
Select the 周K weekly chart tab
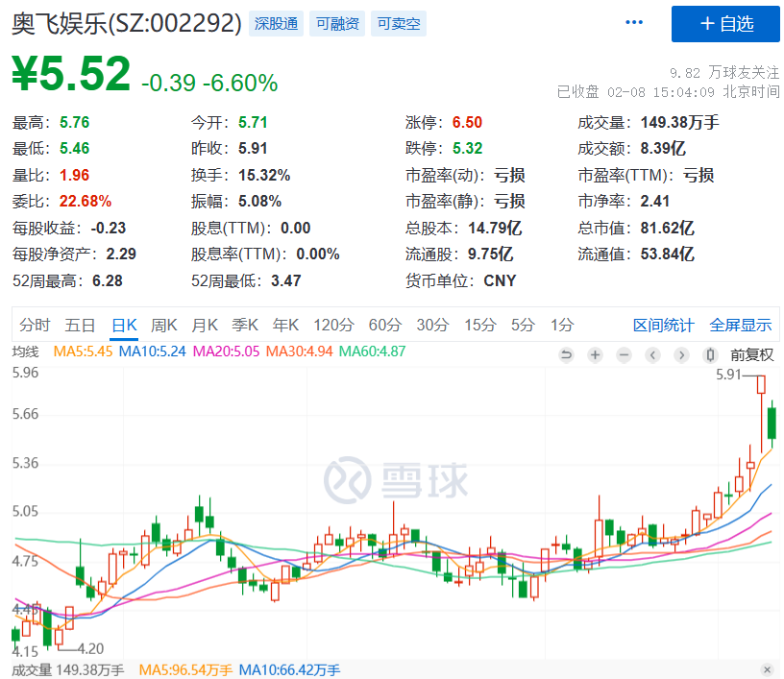tap(164, 325)
